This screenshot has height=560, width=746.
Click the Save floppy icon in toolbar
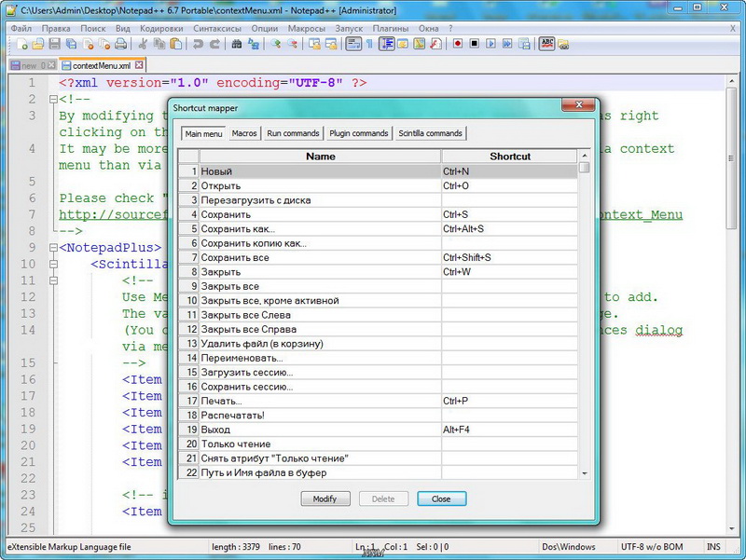[55, 44]
